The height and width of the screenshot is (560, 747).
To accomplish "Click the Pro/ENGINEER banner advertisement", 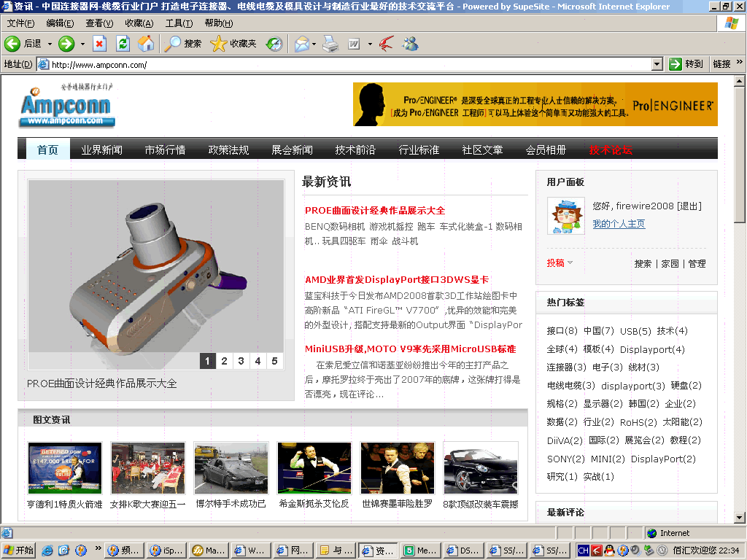I will pos(535,104).
